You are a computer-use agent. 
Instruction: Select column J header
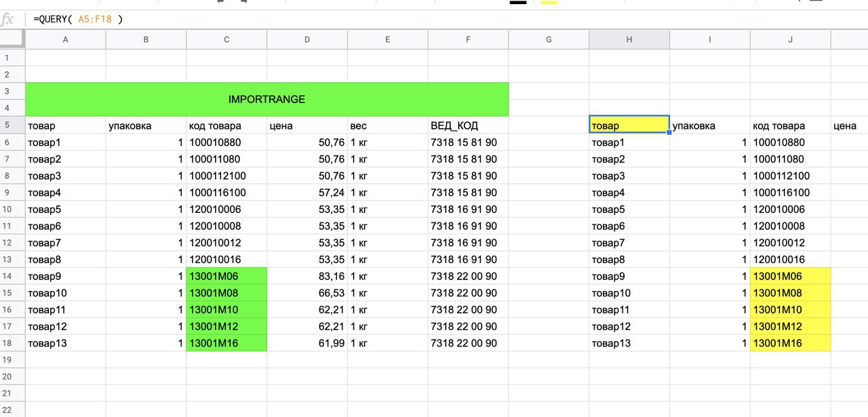click(x=790, y=39)
